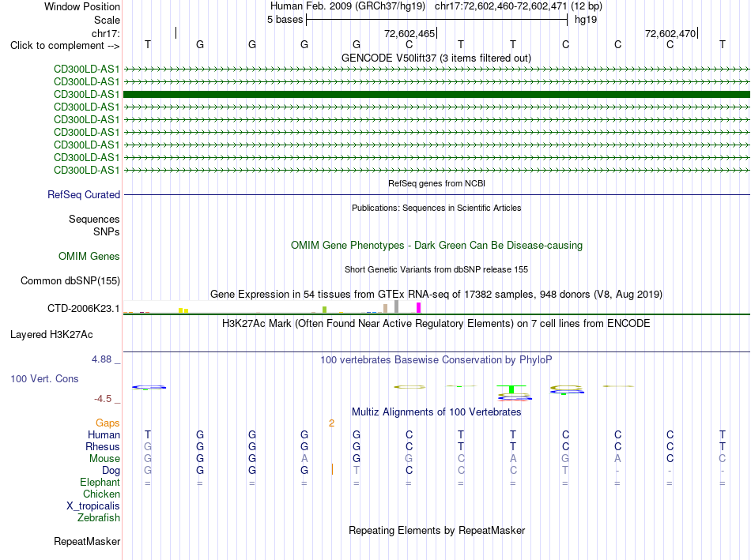The width and height of the screenshot is (751, 560).
Task: Select the Window Position label
Action: point(82,6)
